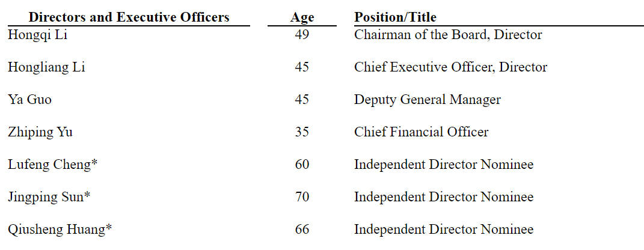Select age 35 for Zhiping Yu
Image resolution: width=644 pixels, height=250 pixels.
[302, 132]
